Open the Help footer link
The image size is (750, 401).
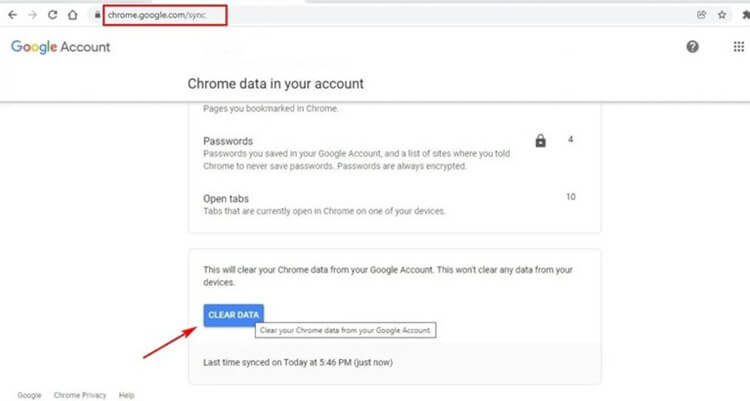126,395
